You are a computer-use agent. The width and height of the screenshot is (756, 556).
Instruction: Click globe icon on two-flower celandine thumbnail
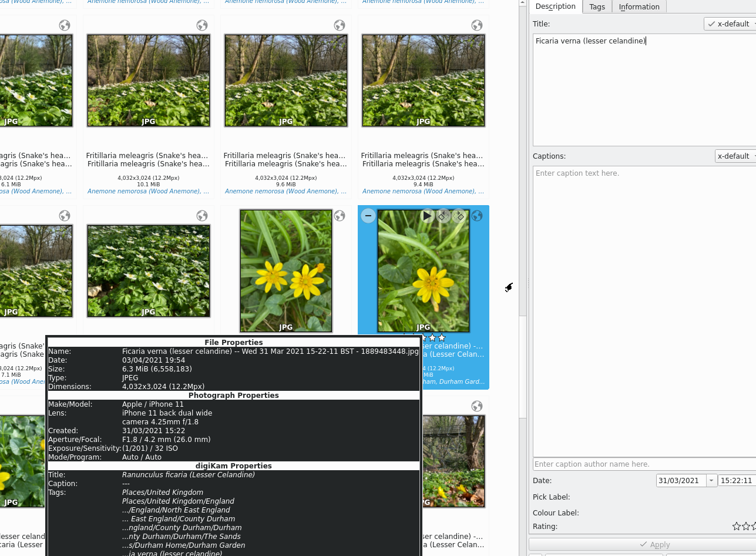coord(340,216)
